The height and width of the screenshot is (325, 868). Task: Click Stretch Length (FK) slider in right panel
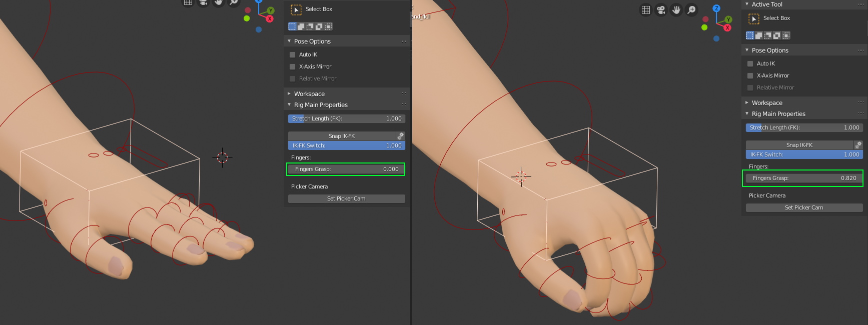pyautogui.click(x=804, y=127)
